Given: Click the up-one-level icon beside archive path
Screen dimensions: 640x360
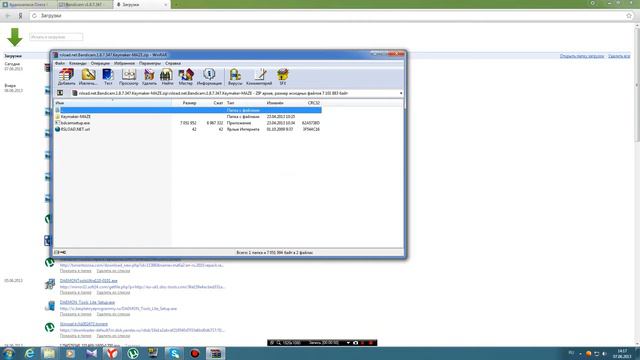Looking at the screenshot, I should click(x=60, y=93).
